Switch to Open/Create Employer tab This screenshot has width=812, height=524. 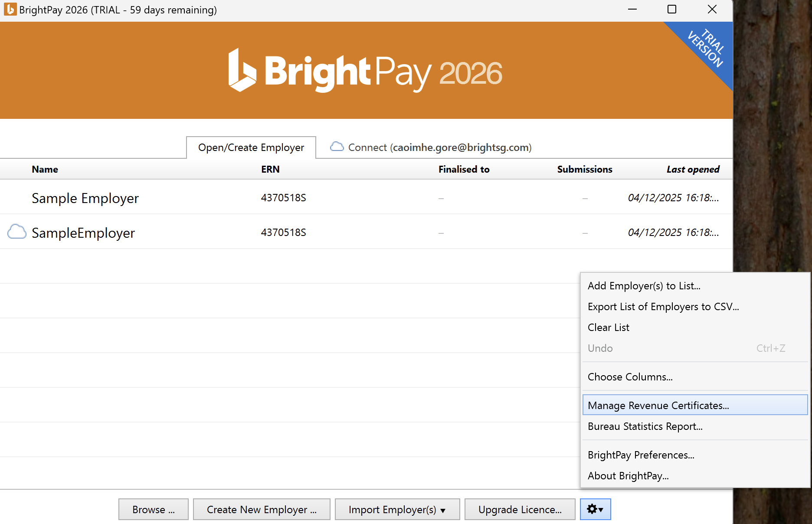pyautogui.click(x=251, y=147)
